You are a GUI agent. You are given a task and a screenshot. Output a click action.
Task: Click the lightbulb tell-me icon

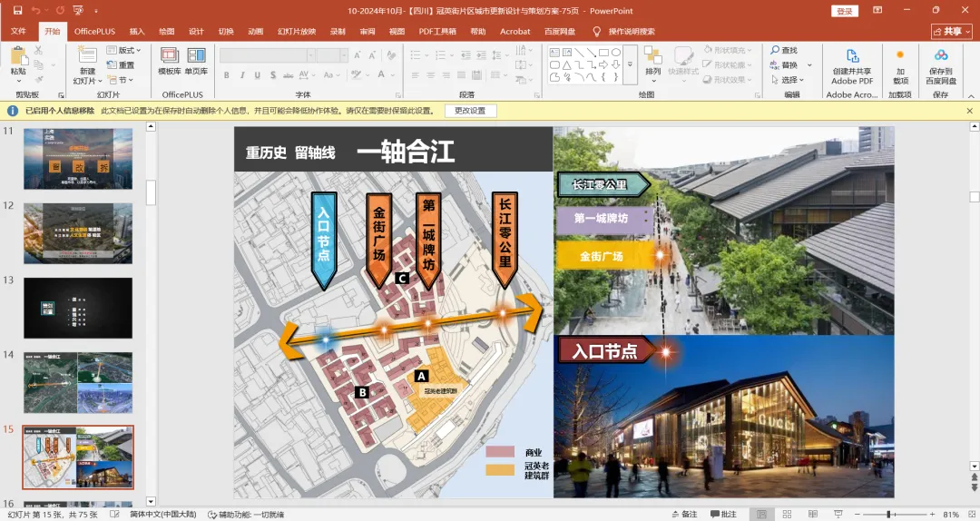(596, 31)
